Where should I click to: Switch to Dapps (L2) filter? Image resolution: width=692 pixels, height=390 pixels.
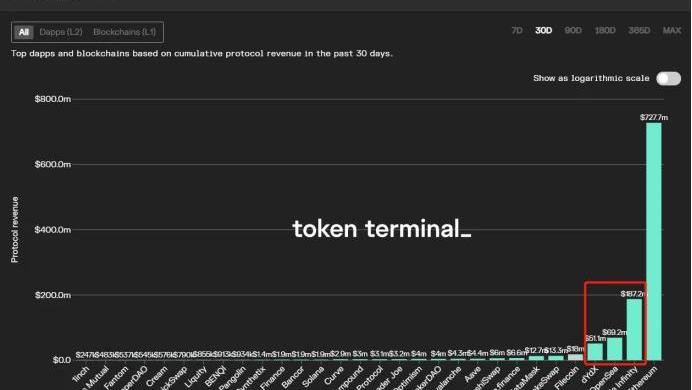[x=61, y=32]
